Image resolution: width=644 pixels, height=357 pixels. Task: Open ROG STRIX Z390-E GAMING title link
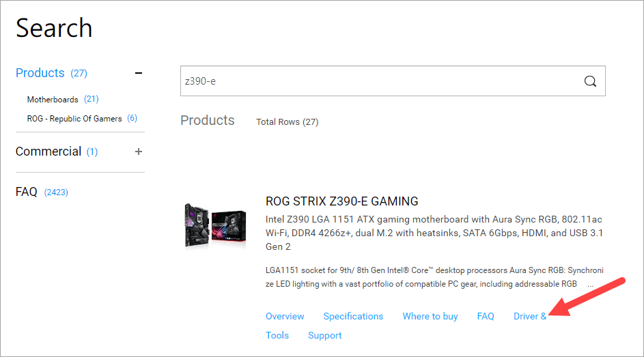click(341, 201)
